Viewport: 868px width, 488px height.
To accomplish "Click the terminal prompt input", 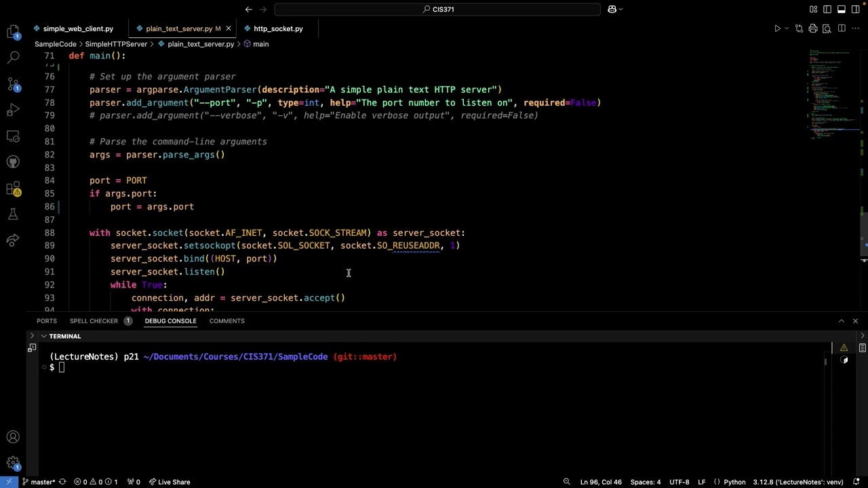I will (x=61, y=367).
